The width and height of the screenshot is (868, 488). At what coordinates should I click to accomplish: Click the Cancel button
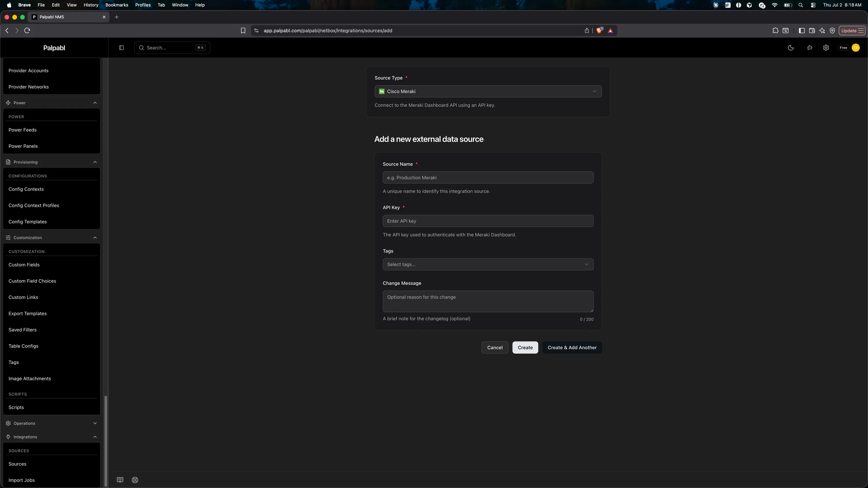(495, 347)
